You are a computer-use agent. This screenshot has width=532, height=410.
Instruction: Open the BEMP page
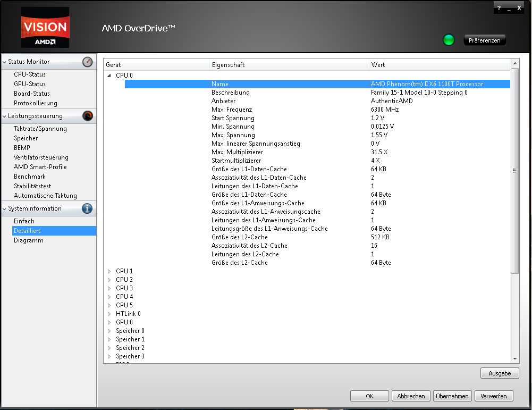tap(22, 148)
